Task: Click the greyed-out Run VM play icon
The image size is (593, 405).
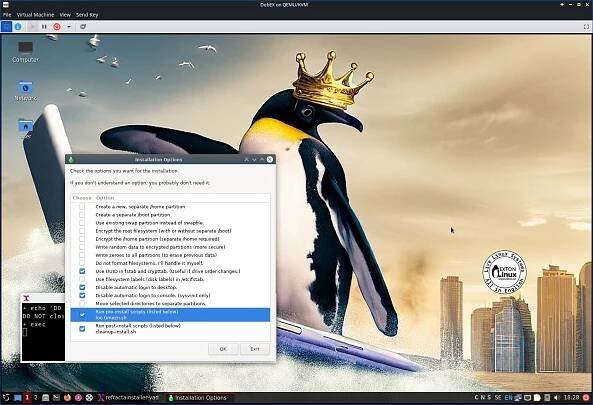Action: (32, 26)
